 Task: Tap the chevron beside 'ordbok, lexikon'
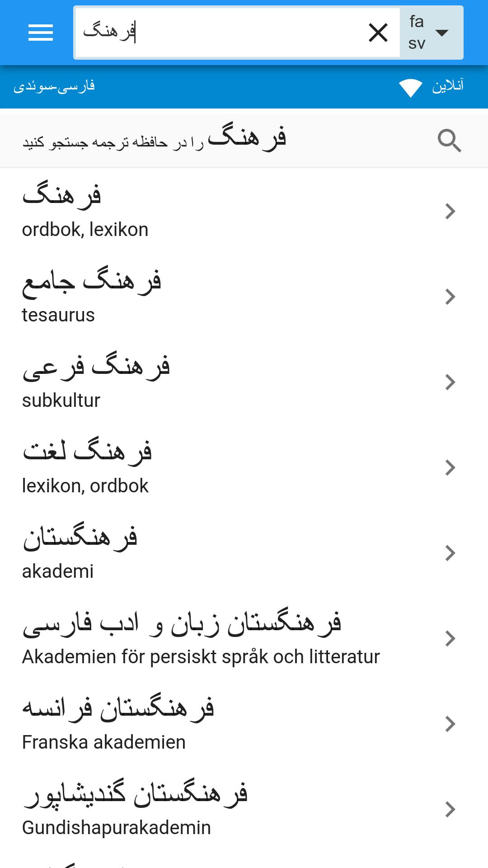(x=450, y=212)
